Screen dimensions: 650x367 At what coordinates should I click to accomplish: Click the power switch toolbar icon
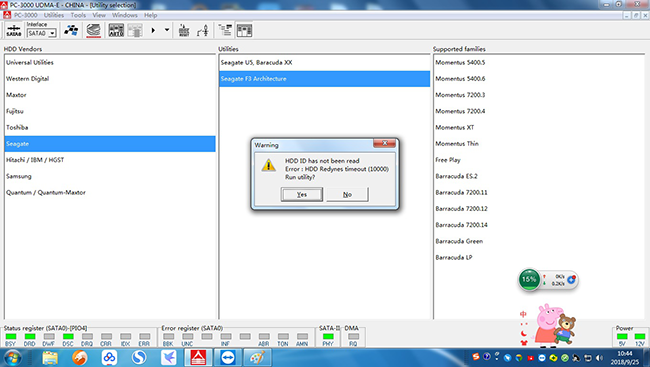pyautogui.click(x=203, y=30)
